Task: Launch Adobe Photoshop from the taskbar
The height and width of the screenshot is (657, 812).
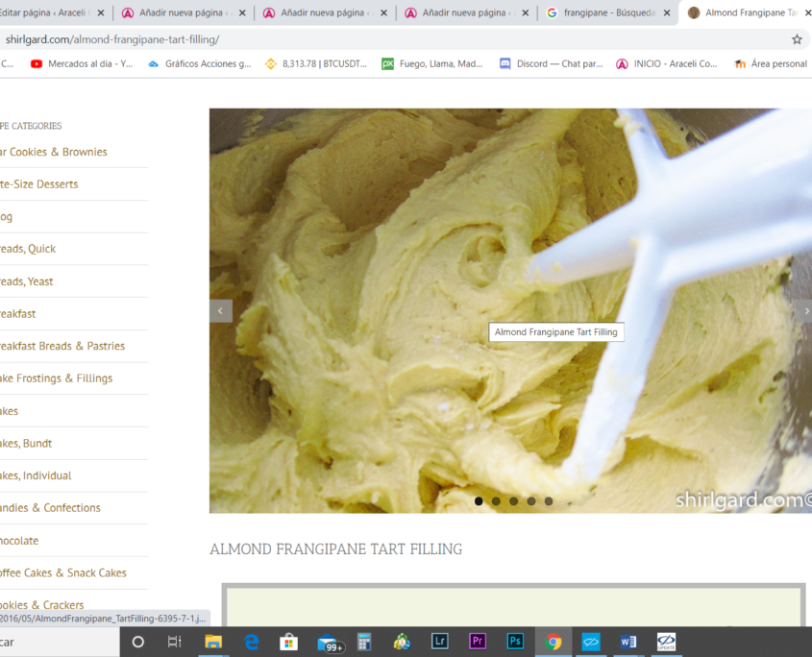Action: (515, 642)
